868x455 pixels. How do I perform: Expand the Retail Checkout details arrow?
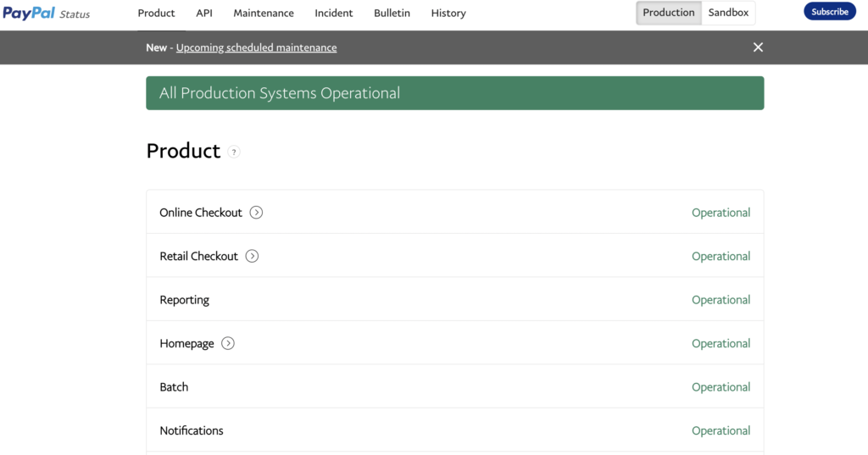(252, 256)
